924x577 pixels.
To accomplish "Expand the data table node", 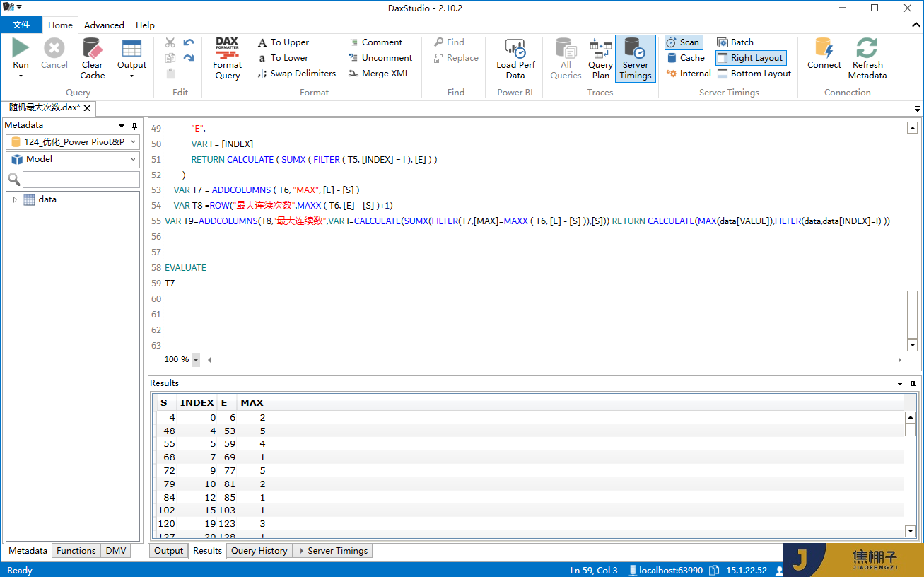I will [x=15, y=199].
